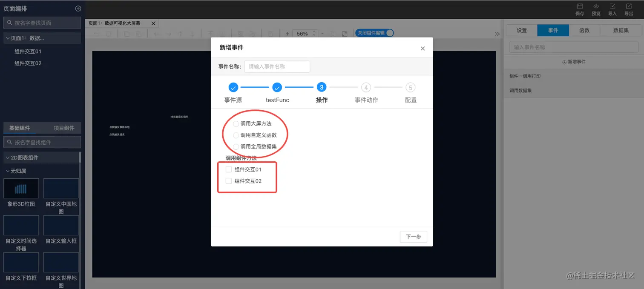Click the 请输入事件名称 input field
The width and height of the screenshot is (644, 289).
click(x=277, y=67)
